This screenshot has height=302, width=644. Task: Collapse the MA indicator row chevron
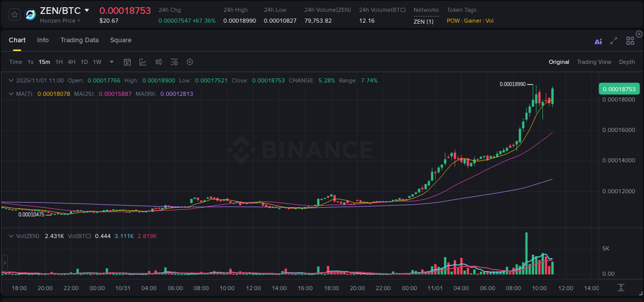(x=11, y=94)
